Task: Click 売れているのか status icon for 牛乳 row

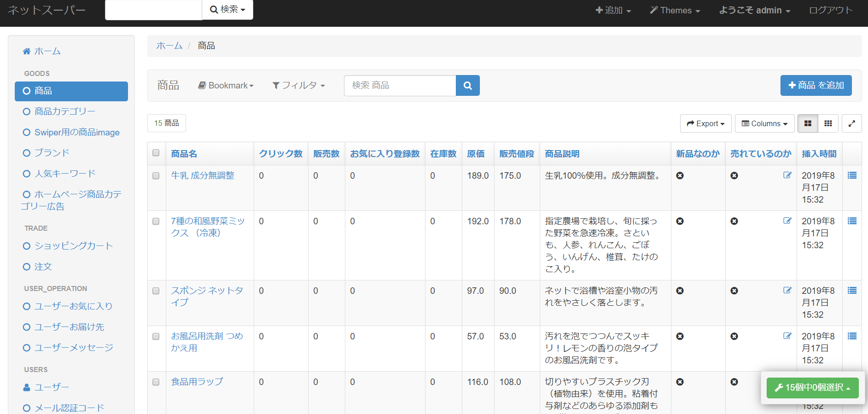Action: pos(734,175)
